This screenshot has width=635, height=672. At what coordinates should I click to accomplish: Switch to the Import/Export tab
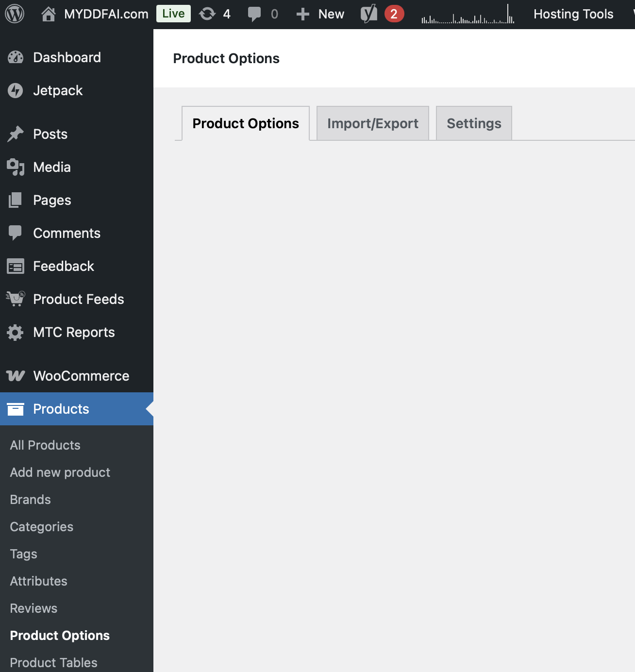[x=373, y=123]
